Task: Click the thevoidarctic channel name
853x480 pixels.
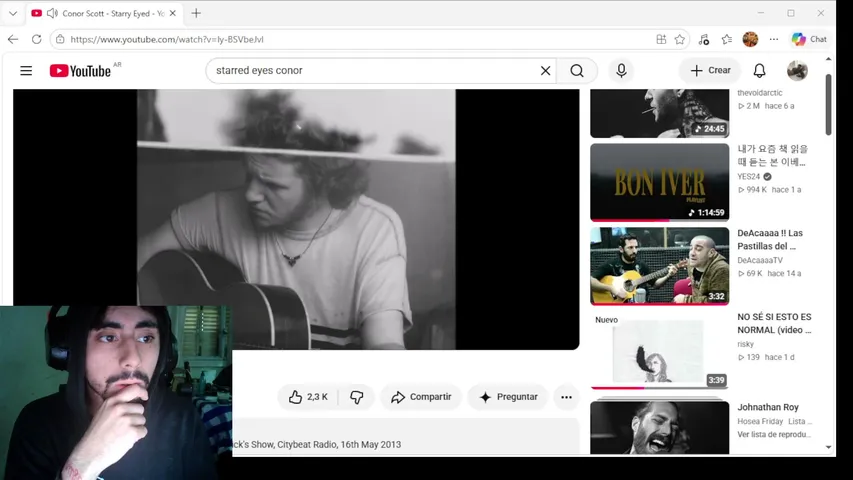Action: pyautogui.click(x=759, y=93)
